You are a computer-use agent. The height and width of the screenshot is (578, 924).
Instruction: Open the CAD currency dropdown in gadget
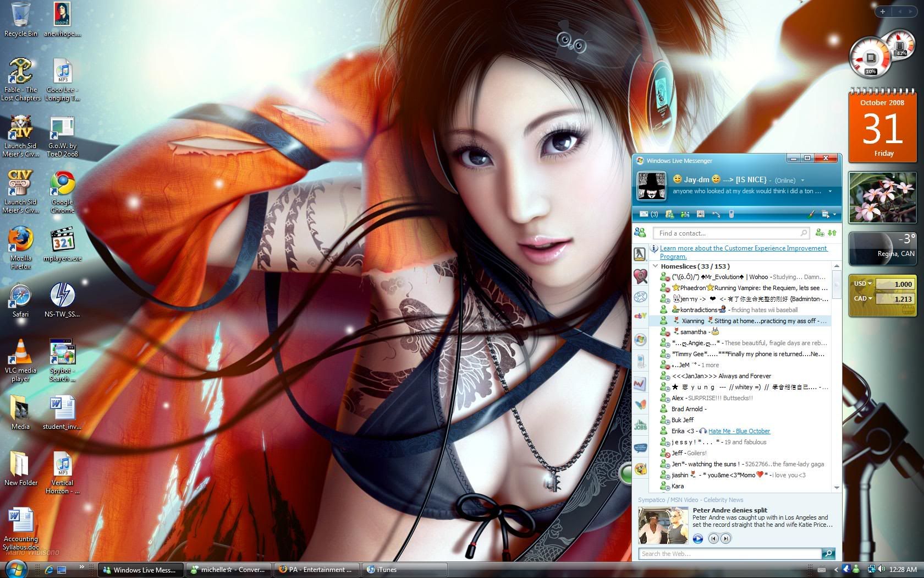click(x=862, y=298)
